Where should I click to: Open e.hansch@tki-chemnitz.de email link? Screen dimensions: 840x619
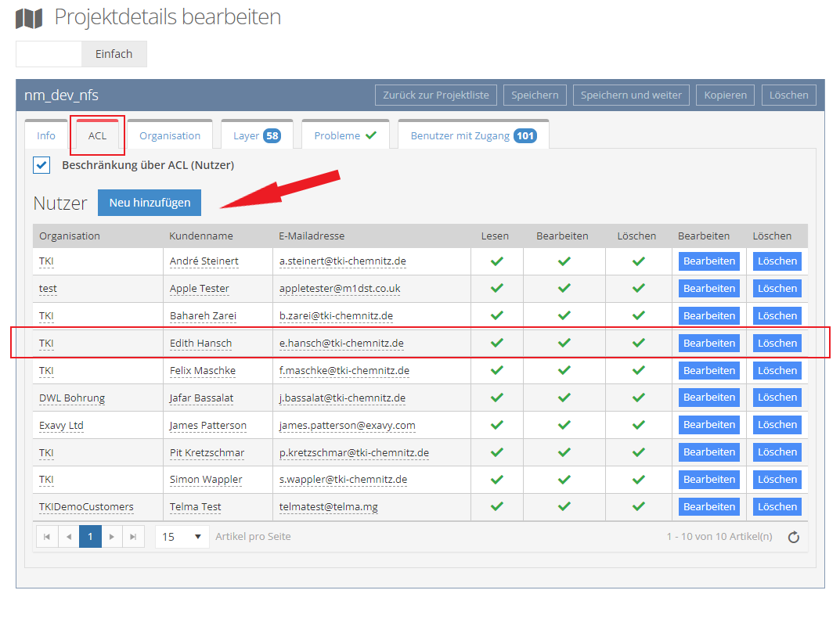[341, 343]
